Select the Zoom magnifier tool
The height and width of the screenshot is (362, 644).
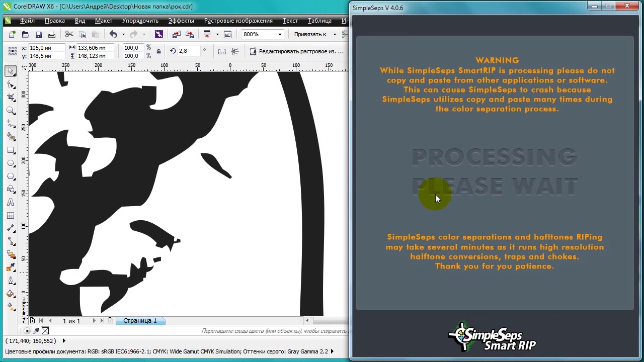coord(11,111)
